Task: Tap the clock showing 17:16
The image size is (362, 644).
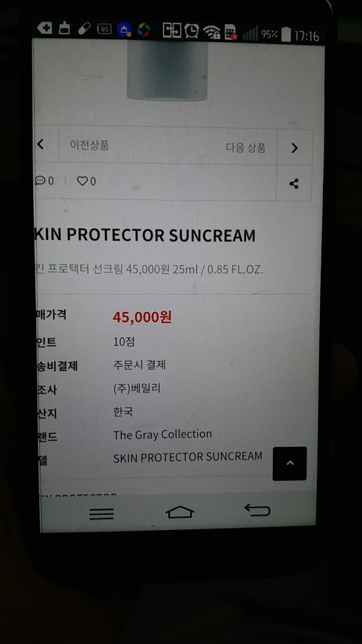Action: pos(306,36)
